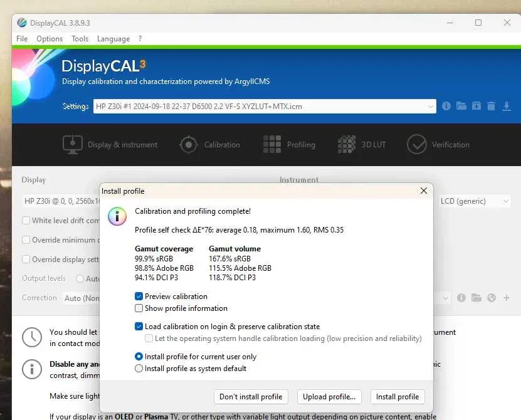The image size is (521, 420).
Task: Click the 3D LUT cube icon
Action: [x=346, y=145]
